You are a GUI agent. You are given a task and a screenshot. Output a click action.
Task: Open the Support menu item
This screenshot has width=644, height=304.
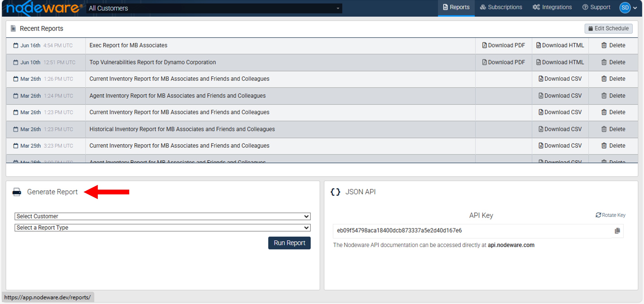[596, 7]
